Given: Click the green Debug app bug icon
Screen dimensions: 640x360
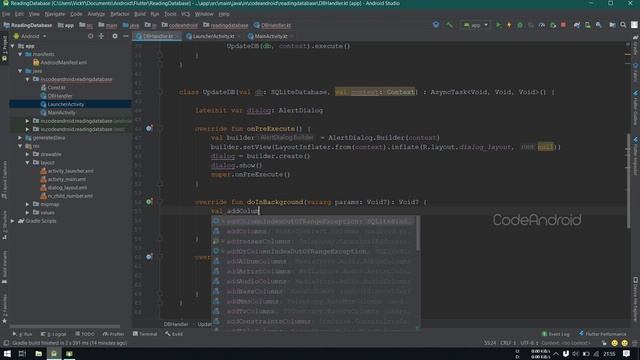Looking at the screenshot, I should pos(520,25).
